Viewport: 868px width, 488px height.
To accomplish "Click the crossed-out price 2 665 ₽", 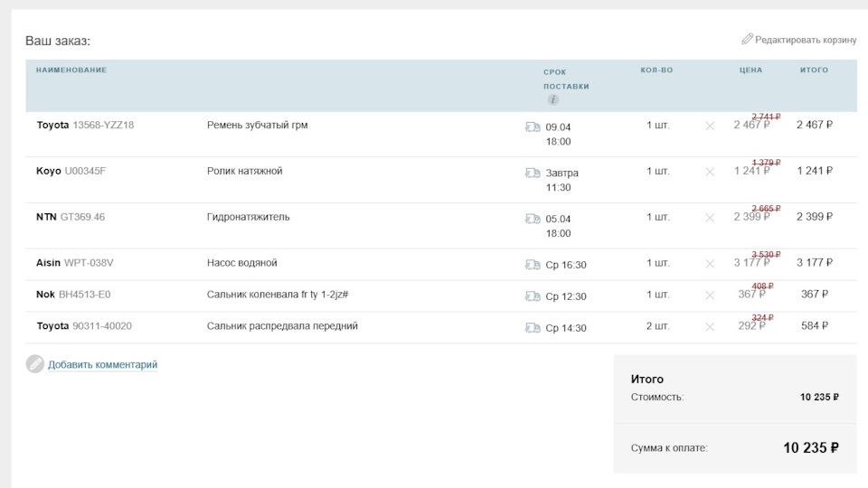I will tap(766, 209).
